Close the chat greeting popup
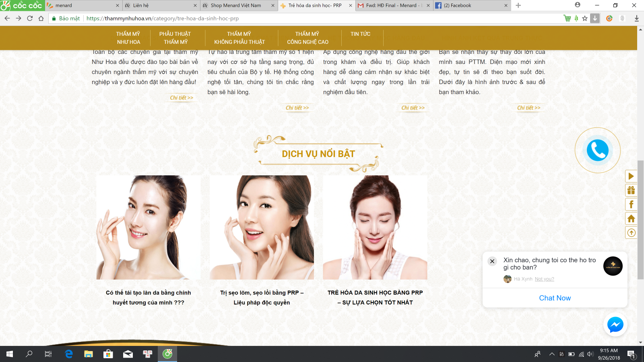Viewport: 644px width, 362px height. (492, 261)
